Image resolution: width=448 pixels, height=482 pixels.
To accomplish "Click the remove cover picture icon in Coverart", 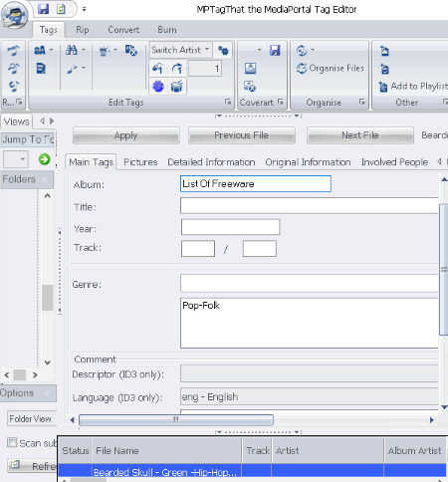I will [x=250, y=87].
